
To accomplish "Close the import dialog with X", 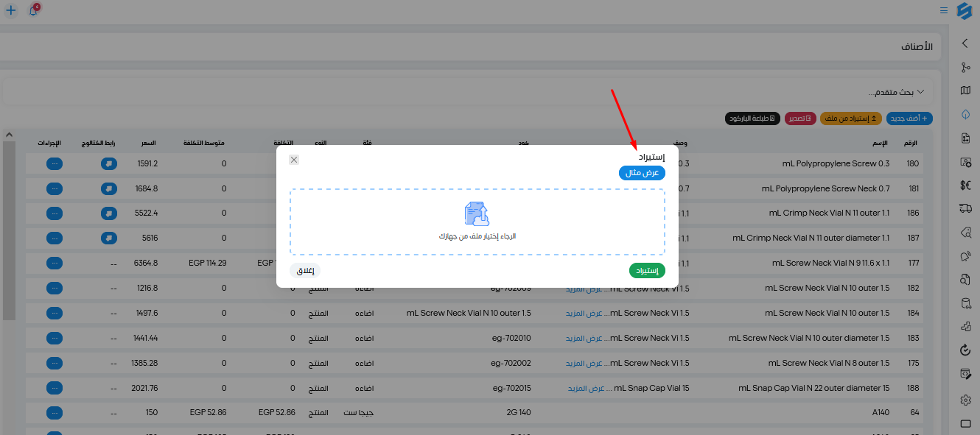I will click(x=294, y=159).
